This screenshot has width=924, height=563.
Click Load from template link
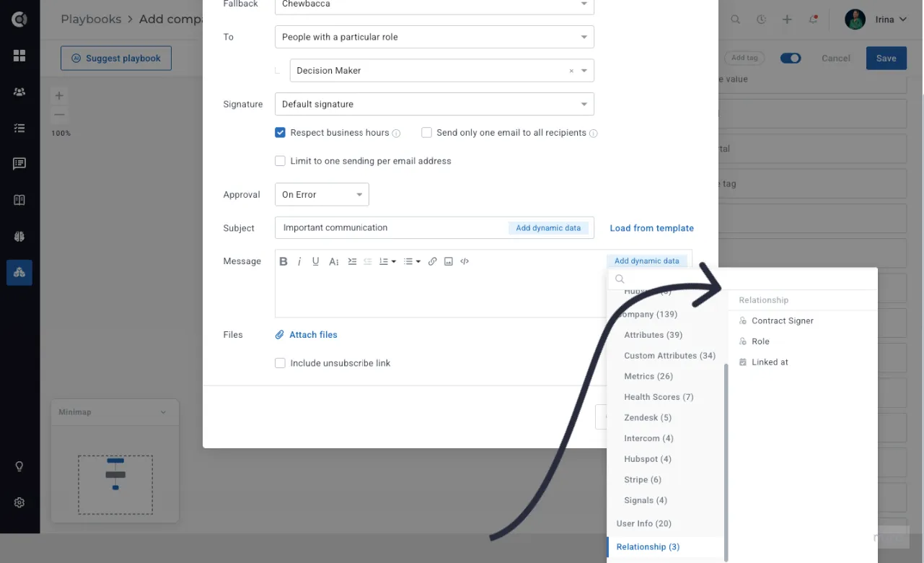pos(652,228)
